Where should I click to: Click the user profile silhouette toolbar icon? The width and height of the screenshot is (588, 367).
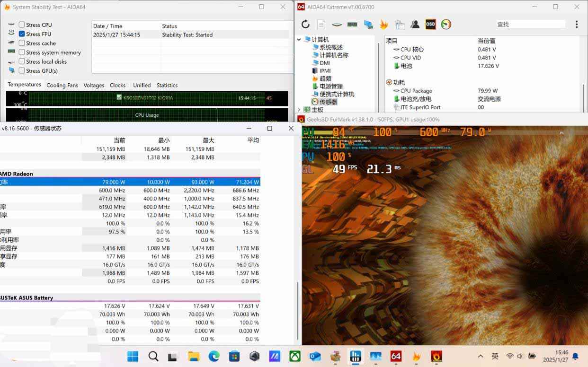[415, 25]
